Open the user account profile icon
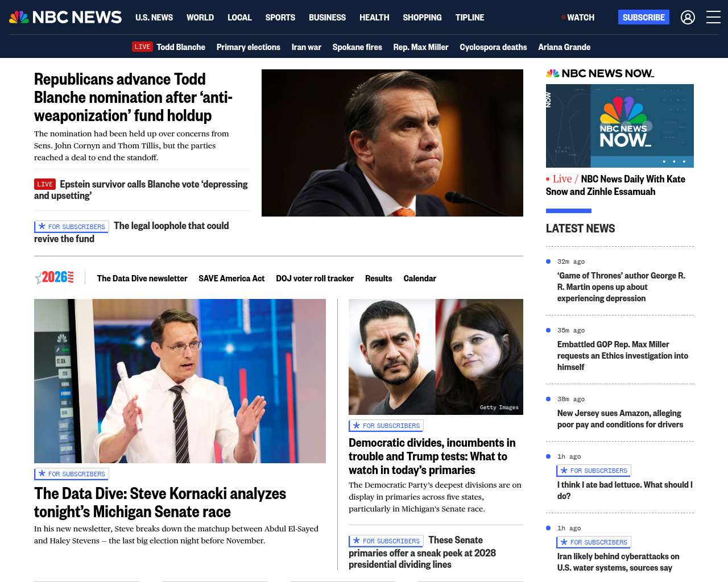 click(688, 18)
